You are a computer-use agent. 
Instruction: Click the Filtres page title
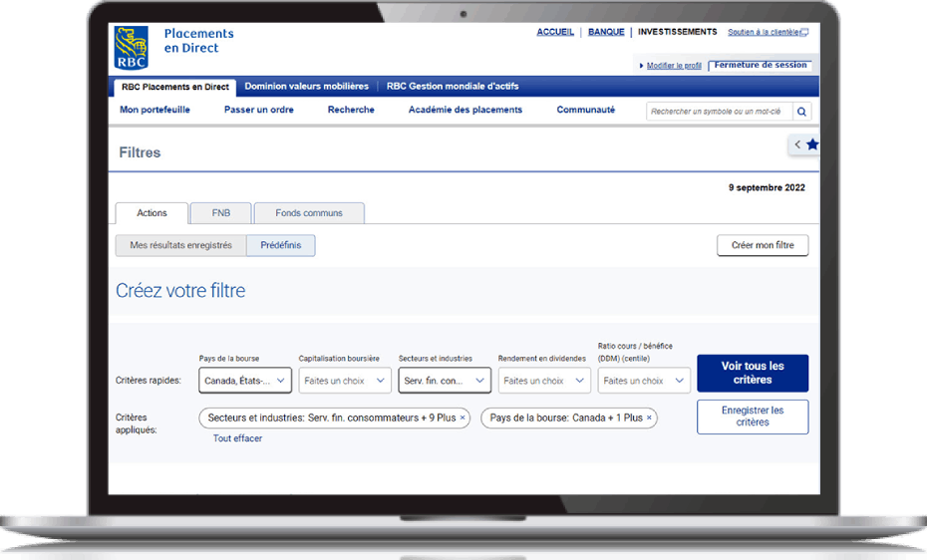click(x=141, y=152)
